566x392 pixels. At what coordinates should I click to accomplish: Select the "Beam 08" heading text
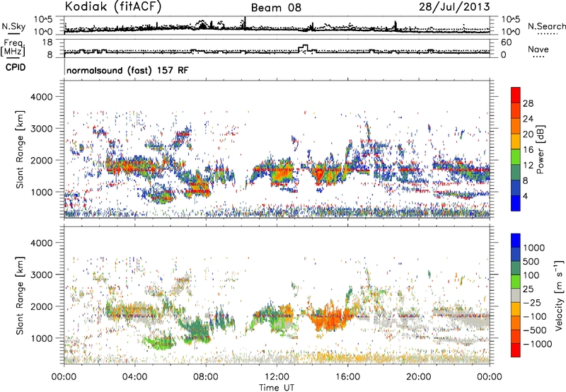coord(276,8)
